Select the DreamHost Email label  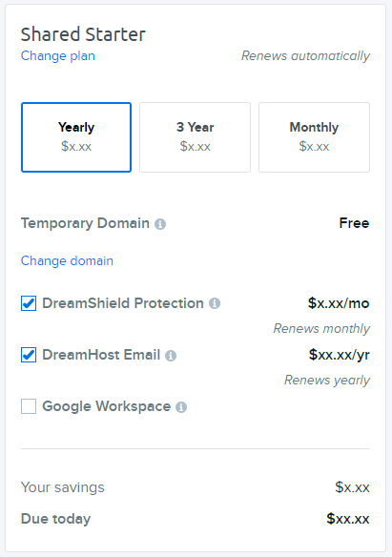click(x=101, y=355)
